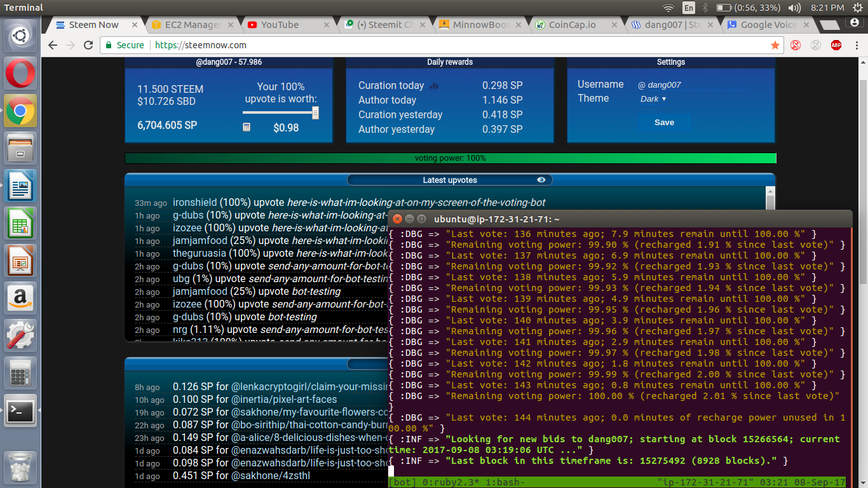This screenshot has width=868, height=488.
Task: Click the Username field containing dang007
Action: [693, 85]
